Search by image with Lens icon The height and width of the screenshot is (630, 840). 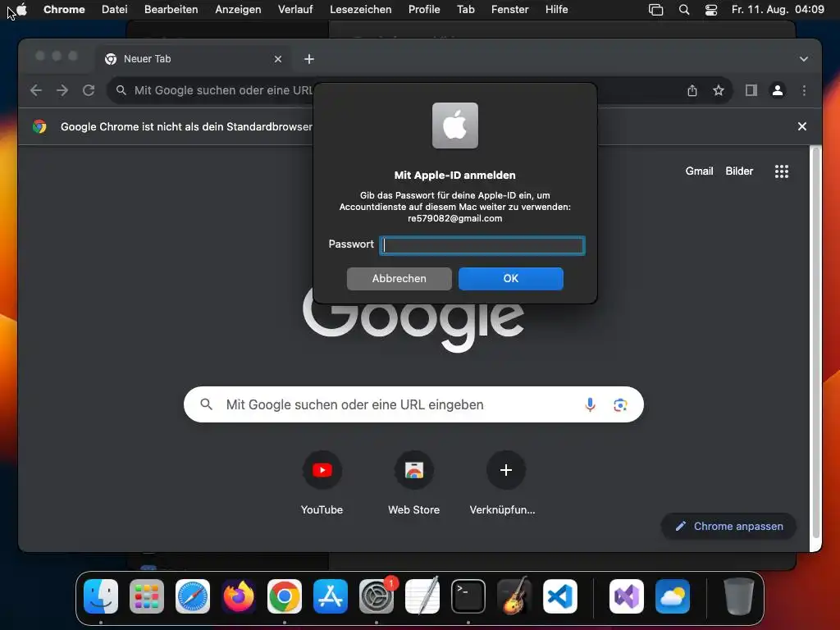click(620, 405)
